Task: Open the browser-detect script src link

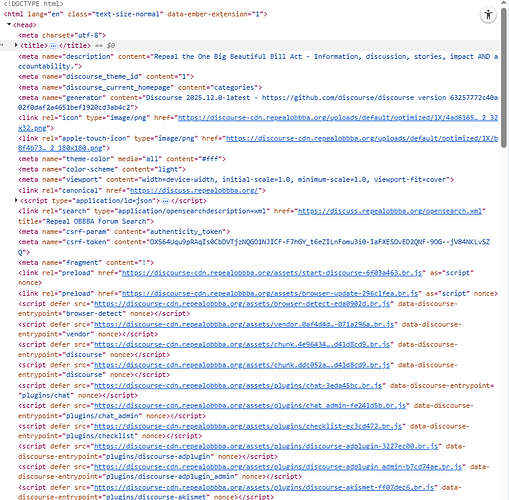Action: (242, 304)
